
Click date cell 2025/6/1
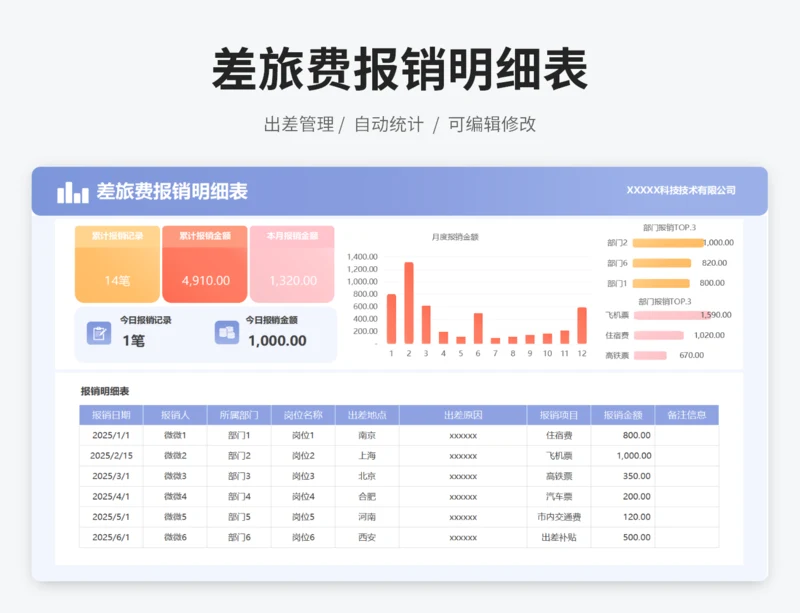[x=111, y=537]
